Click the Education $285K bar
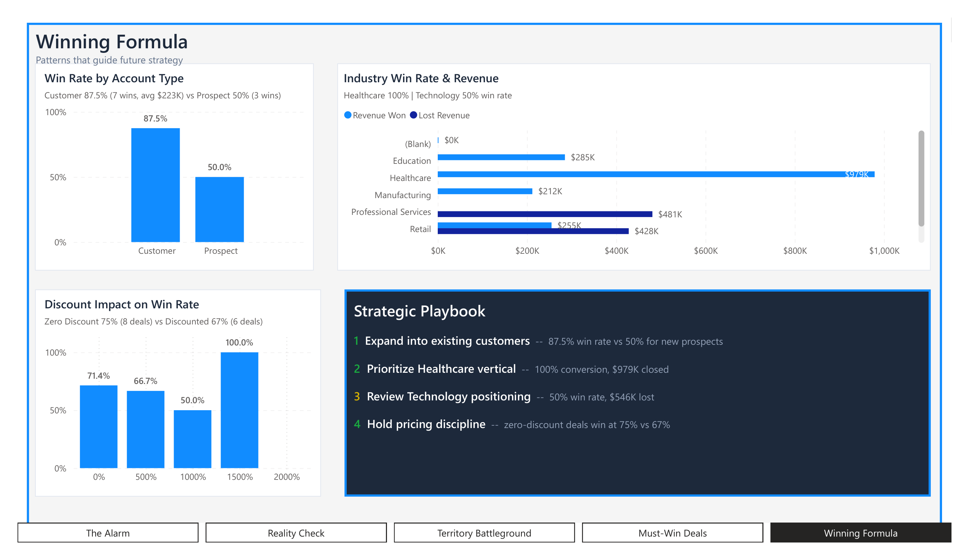 click(501, 157)
